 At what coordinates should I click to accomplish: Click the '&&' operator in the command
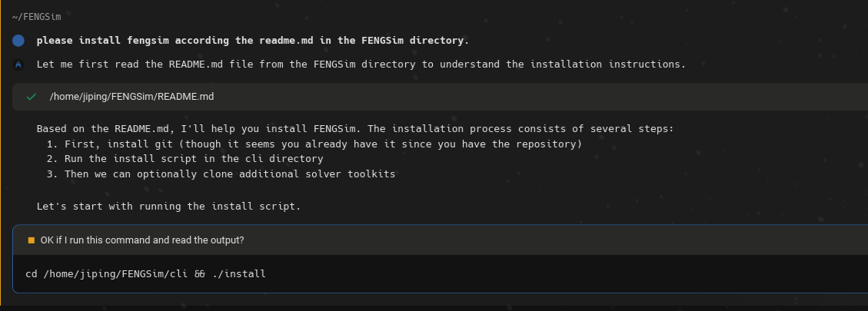(x=198, y=273)
